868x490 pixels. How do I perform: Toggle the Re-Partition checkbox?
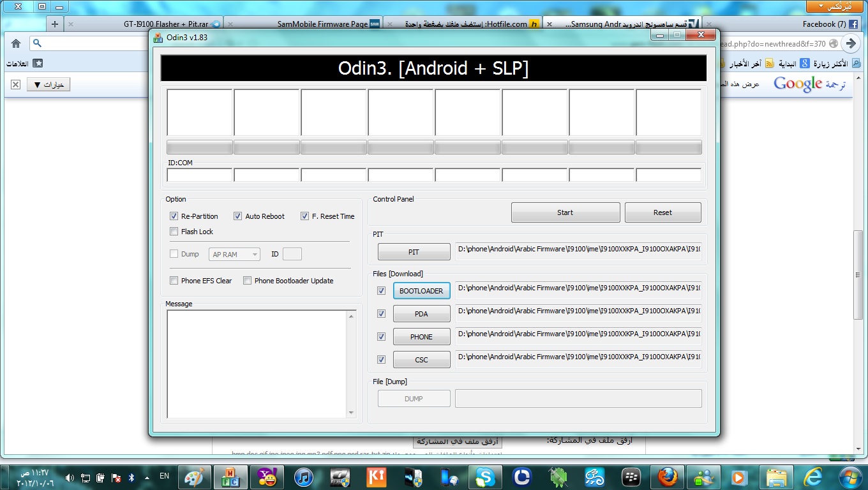coord(174,216)
